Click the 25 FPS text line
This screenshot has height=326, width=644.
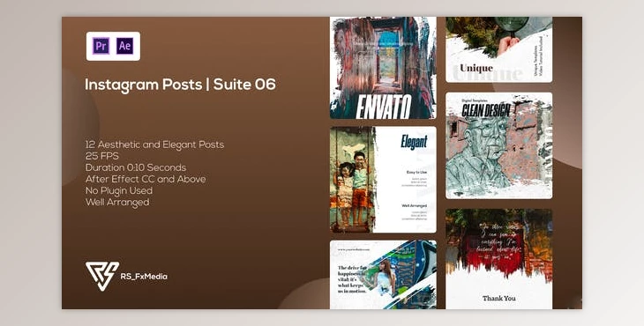101,156
